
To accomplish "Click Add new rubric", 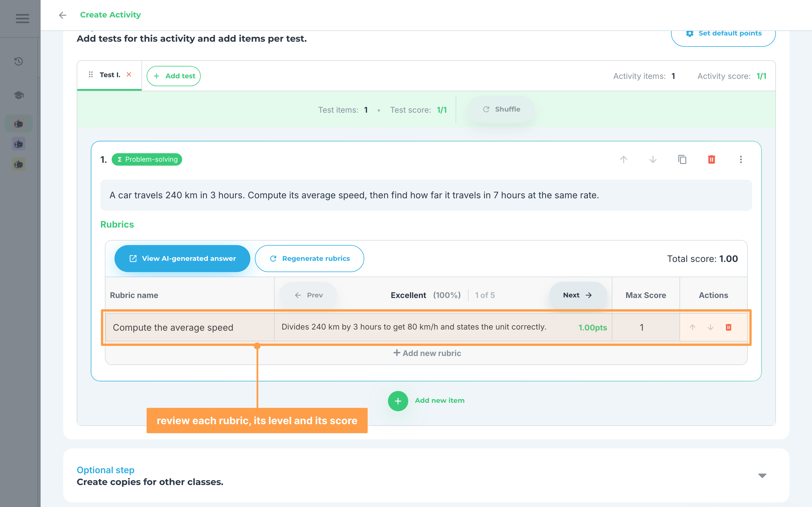I will (x=427, y=353).
